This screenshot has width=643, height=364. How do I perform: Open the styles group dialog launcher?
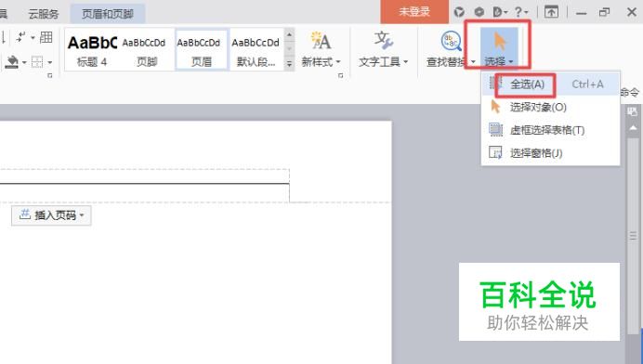pyautogui.click(x=340, y=76)
